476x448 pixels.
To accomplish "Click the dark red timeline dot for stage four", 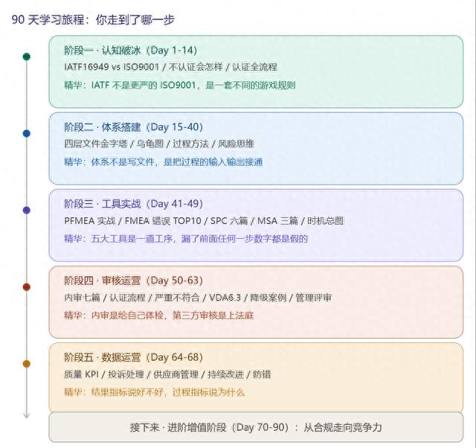I will [x=27, y=287].
